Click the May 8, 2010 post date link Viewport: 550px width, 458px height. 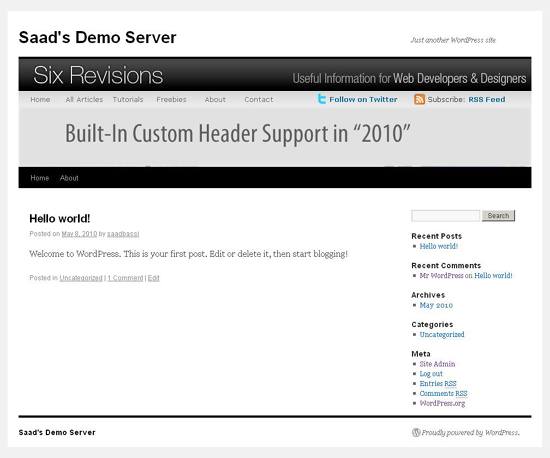tap(79, 234)
